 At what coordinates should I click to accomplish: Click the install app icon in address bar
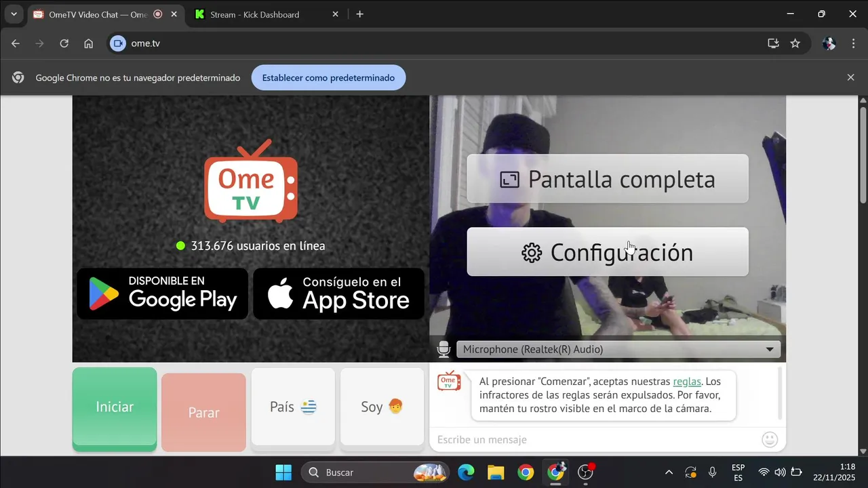click(773, 43)
